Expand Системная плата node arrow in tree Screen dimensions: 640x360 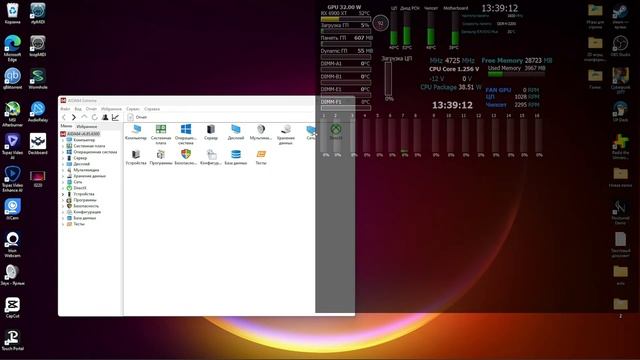(63, 146)
